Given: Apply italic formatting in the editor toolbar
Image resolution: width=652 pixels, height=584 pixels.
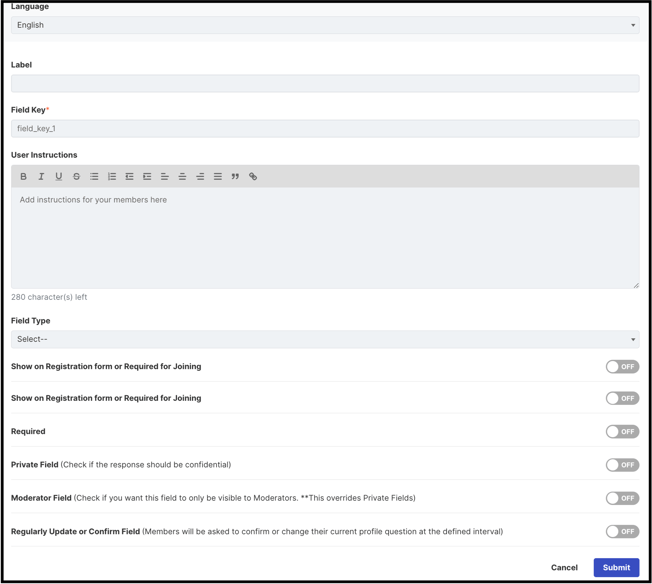Looking at the screenshot, I should click(x=41, y=176).
